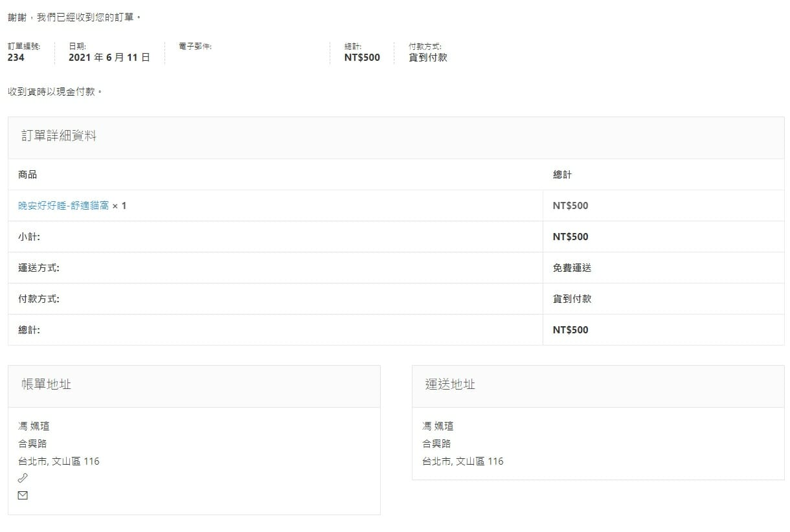Click the NT$500 total in the top summary
This screenshot has height=532, width=790.
tap(362, 58)
